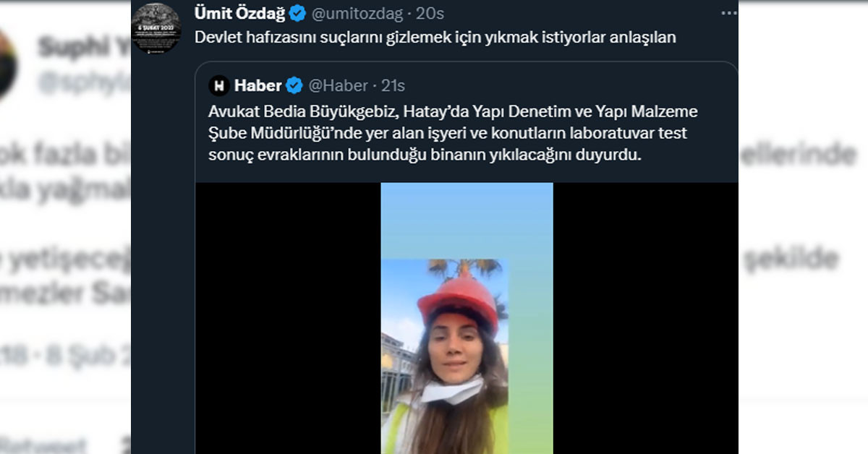Play the video of woman in red helmet
Screen dimensions: 868x454
tap(467, 318)
